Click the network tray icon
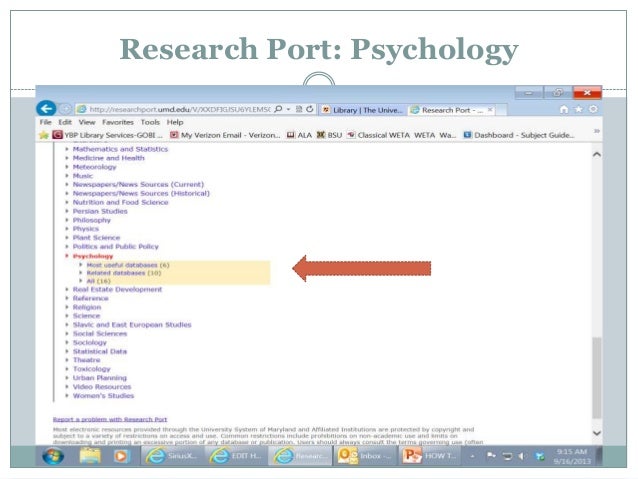The width and height of the screenshot is (638, 479). (x=507, y=456)
